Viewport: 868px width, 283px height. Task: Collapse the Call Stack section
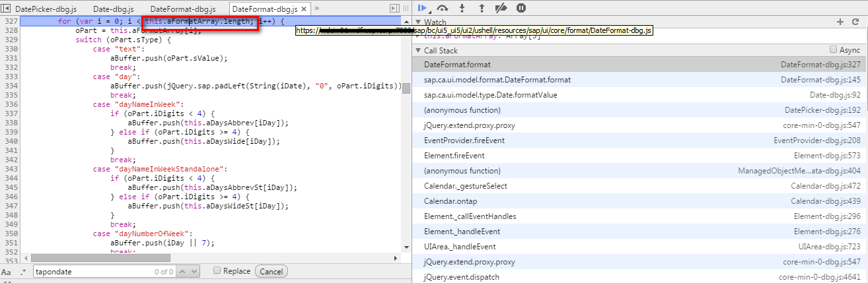418,51
